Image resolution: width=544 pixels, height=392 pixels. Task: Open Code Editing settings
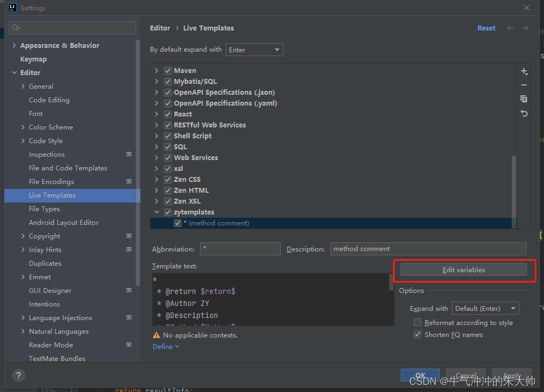[x=49, y=100]
